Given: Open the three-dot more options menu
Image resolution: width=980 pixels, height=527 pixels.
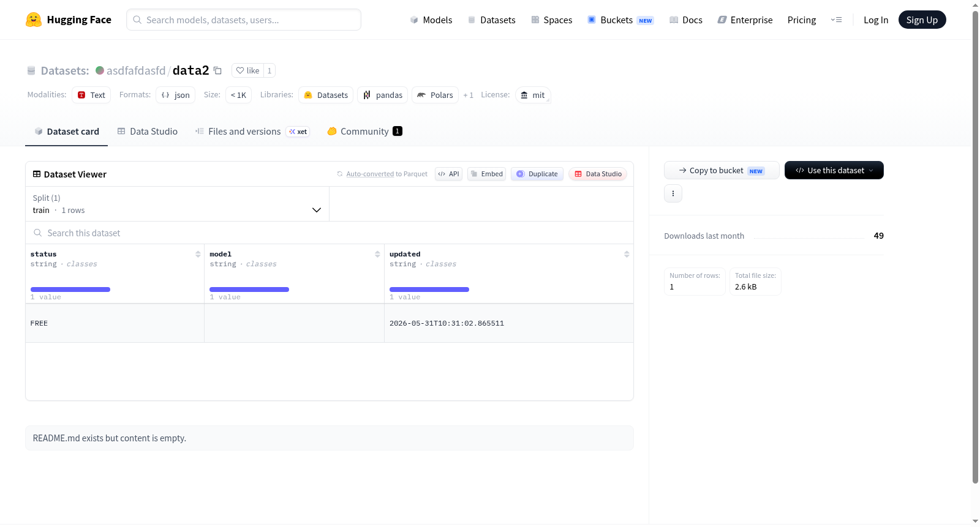Looking at the screenshot, I should pyautogui.click(x=673, y=193).
